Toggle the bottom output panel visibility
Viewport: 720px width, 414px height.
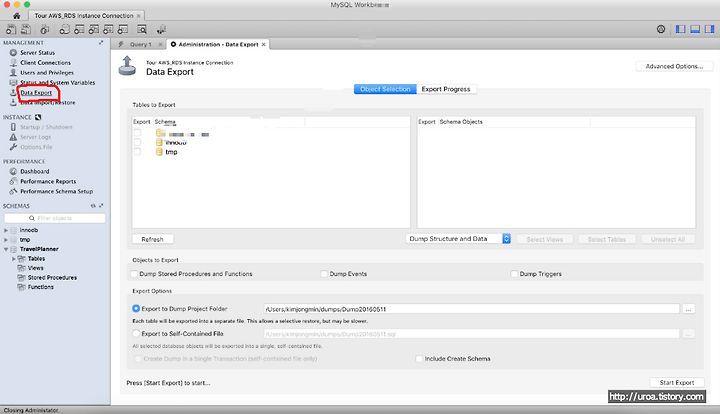[x=695, y=29]
